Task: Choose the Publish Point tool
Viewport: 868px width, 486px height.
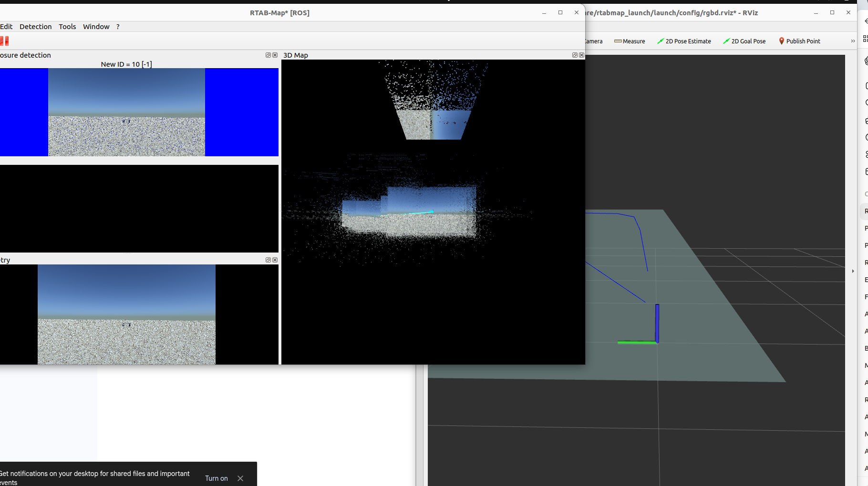Action: pyautogui.click(x=799, y=41)
